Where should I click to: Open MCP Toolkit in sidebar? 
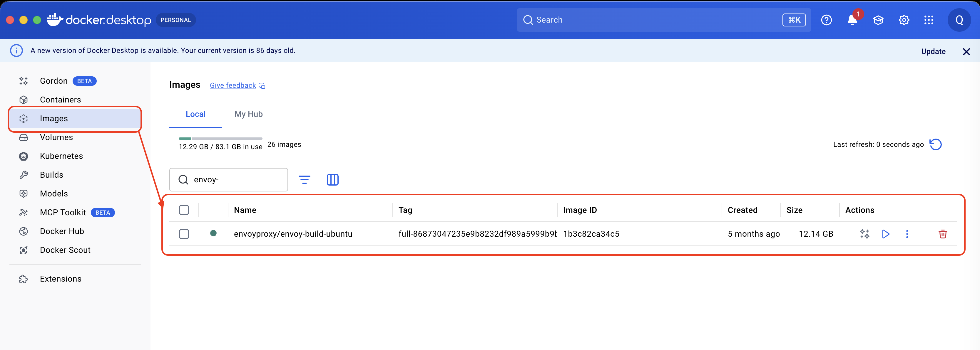[x=75, y=212]
